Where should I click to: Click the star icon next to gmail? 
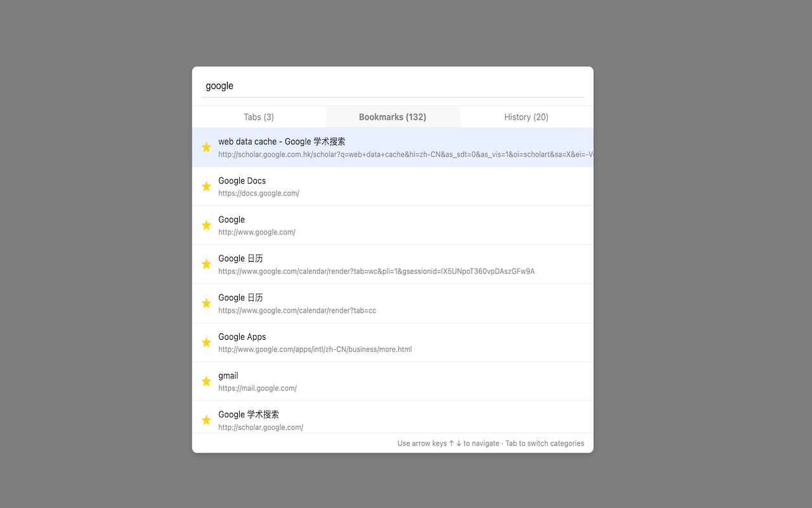tap(206, 381)
